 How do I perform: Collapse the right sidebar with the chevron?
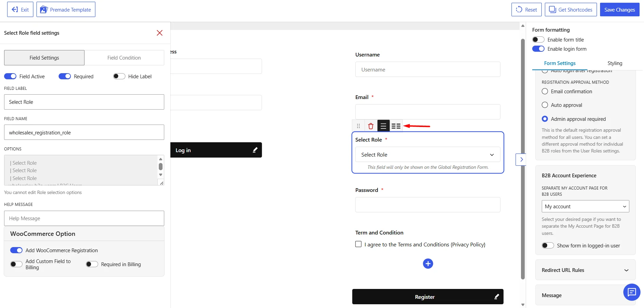tap(521, 159)
